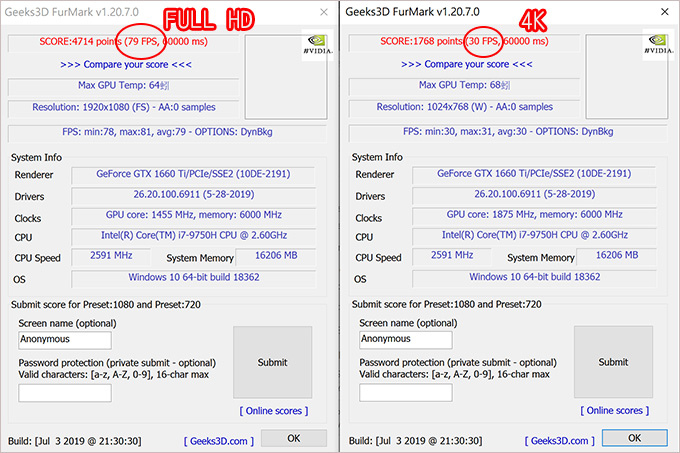Screen dimensions: 680x453
Task: Click Build date text in left window
Action: tap(75, 441)
